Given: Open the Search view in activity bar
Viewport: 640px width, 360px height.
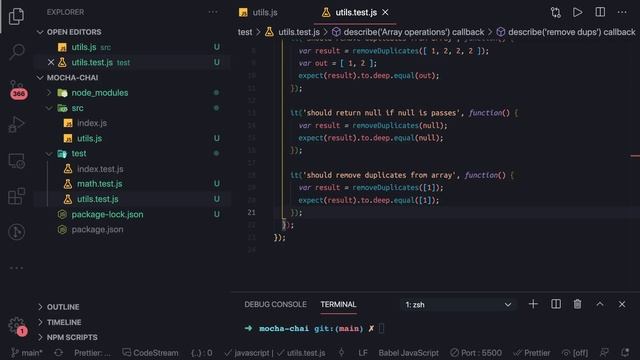Looking at the screenshot, I should pos(16,51).
